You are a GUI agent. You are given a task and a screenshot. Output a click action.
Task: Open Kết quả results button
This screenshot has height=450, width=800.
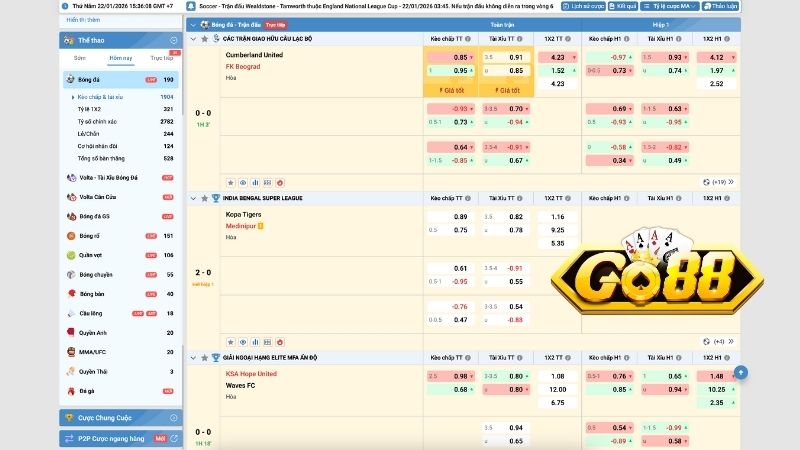click(x=622, y=6)
